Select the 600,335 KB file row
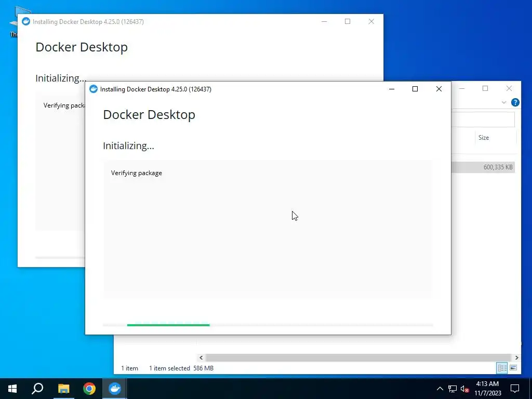The height and width of the screenshot is (399, 532). pos(483,167)
